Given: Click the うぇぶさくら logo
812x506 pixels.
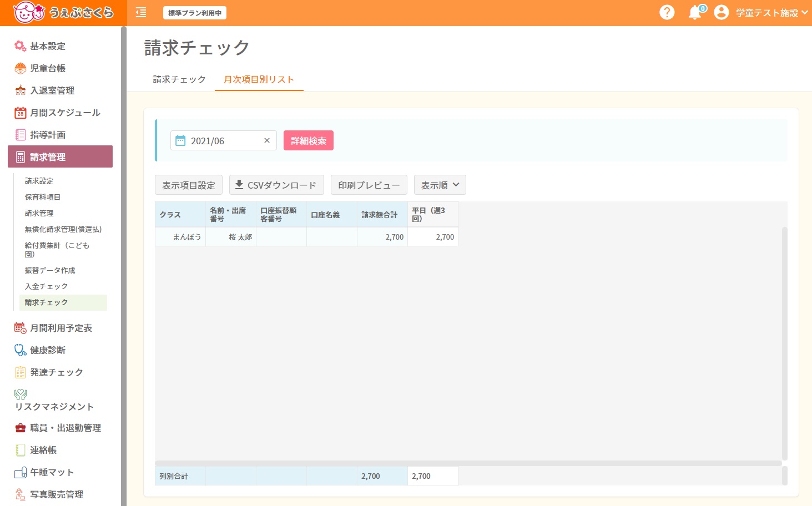Looking at the screenshot, I should click(x=63, y=12).
